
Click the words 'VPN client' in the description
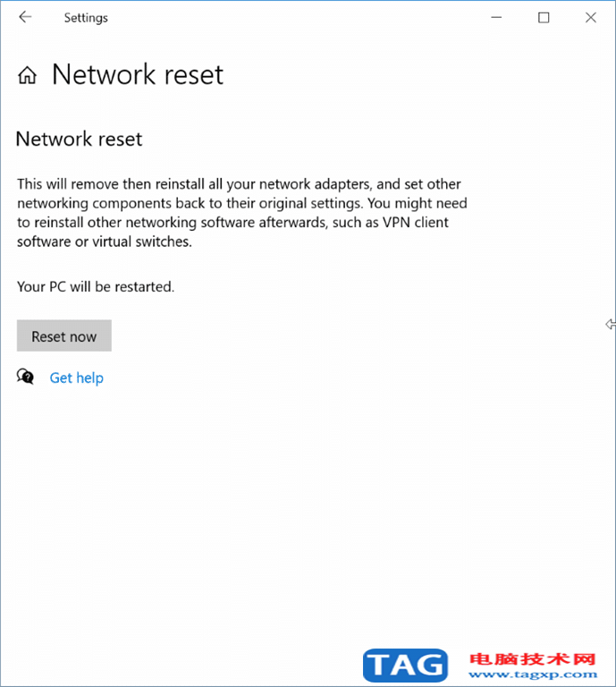[x=415, y=222]
